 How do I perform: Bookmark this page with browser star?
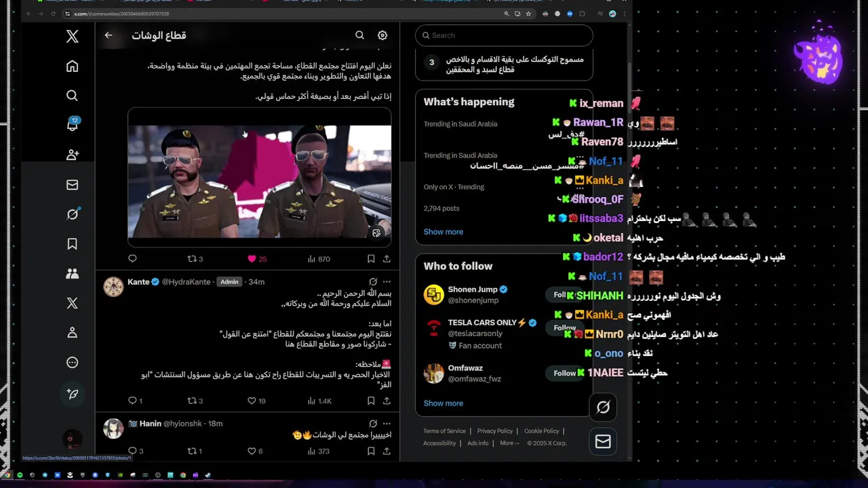(528, 14)
